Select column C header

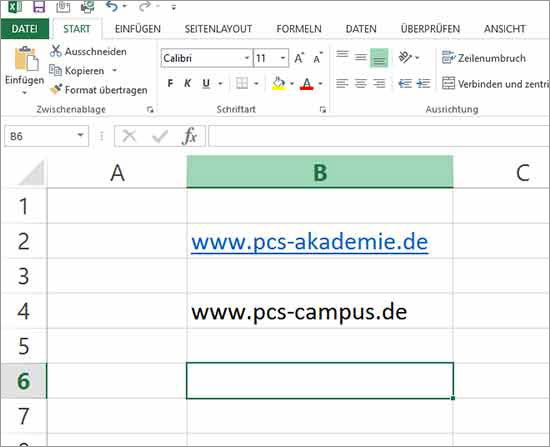pos(502,173)
